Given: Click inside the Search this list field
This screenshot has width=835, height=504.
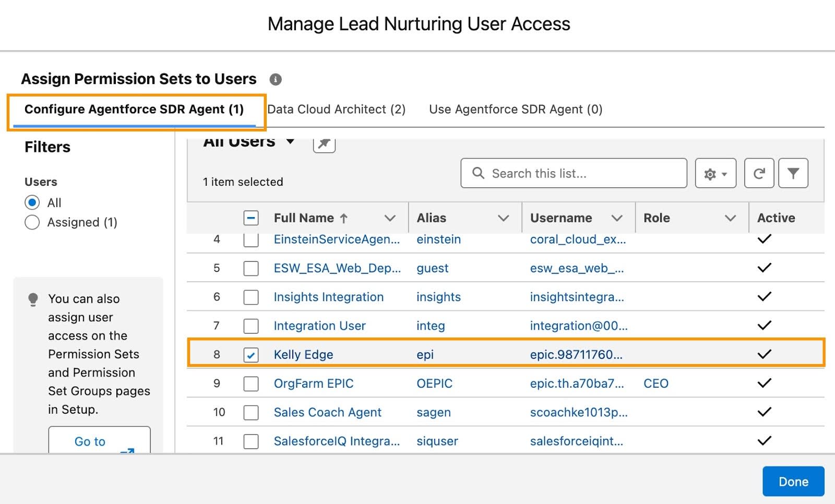Looking at the screenshot, I should click(x=553, y=173).
